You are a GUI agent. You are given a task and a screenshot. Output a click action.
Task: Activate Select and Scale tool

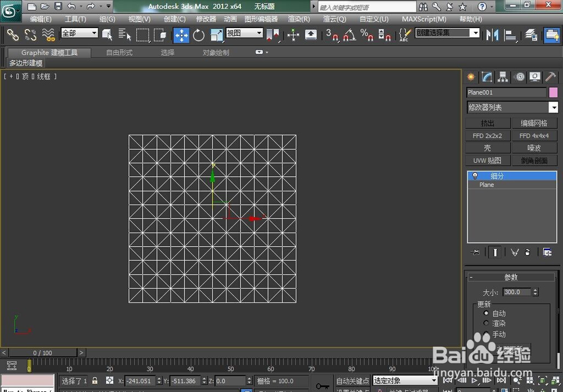(x=216, y=35)
